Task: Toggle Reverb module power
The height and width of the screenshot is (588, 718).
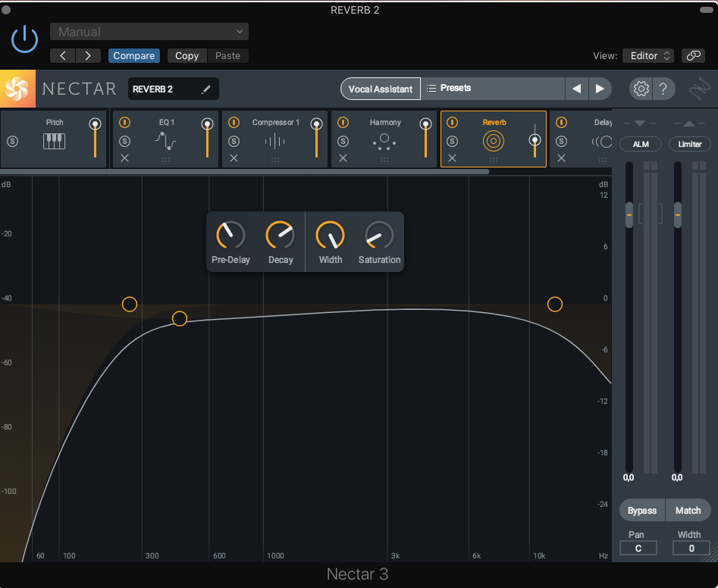Action: point(453,122)
